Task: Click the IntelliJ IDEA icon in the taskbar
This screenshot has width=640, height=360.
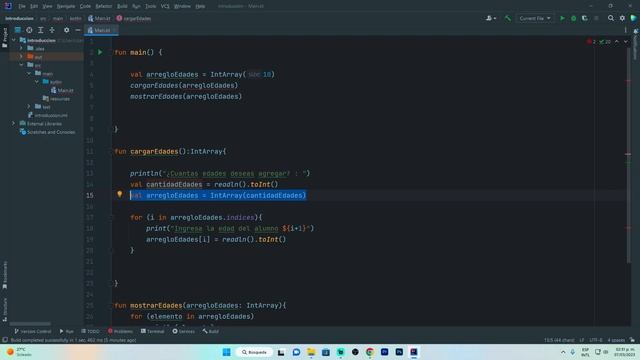Action: point(414,352)
